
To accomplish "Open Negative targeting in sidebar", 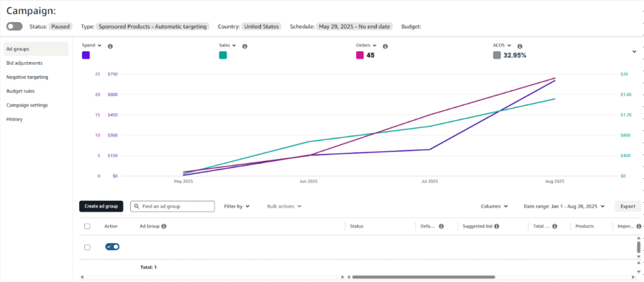I will pos(27,77).
